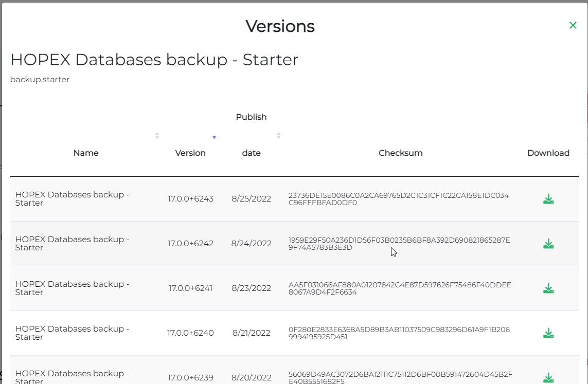588x384 pixels.
Task: Download version 17.0.0+6241 backup
Action: coord(548,288)
